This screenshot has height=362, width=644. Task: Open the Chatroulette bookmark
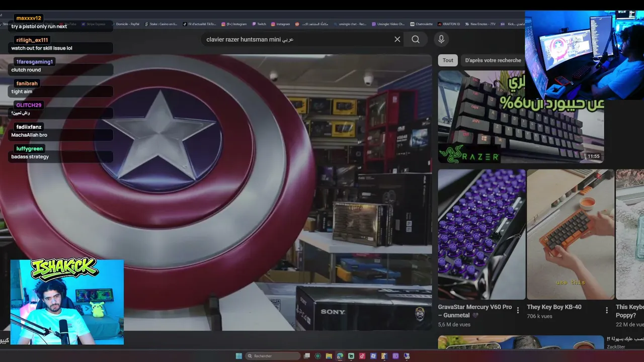pos(421,24)
